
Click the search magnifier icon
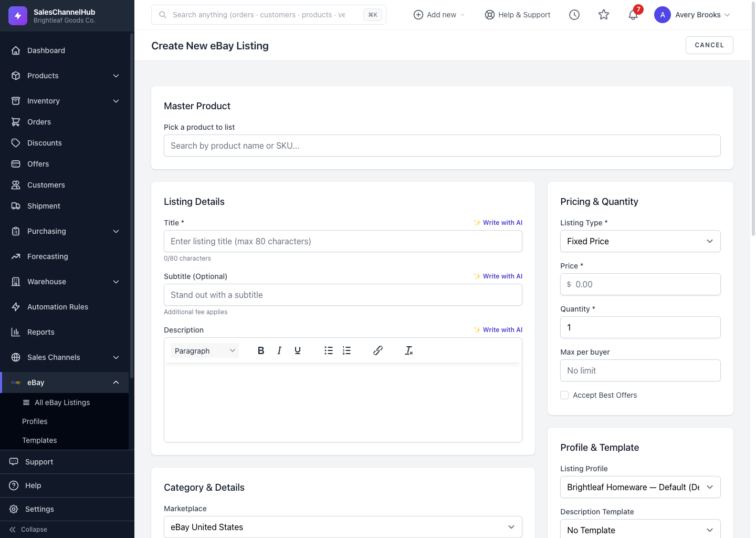163,15
